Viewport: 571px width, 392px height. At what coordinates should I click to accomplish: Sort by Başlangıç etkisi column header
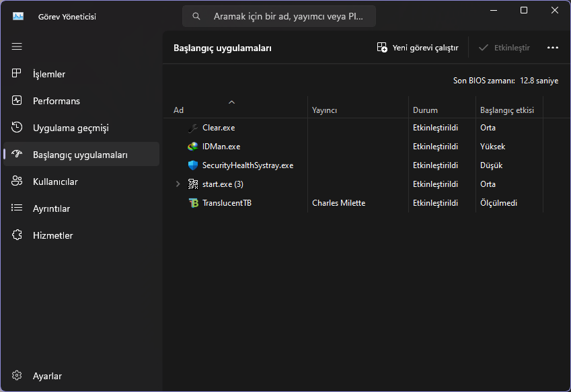tap(506, 110)
